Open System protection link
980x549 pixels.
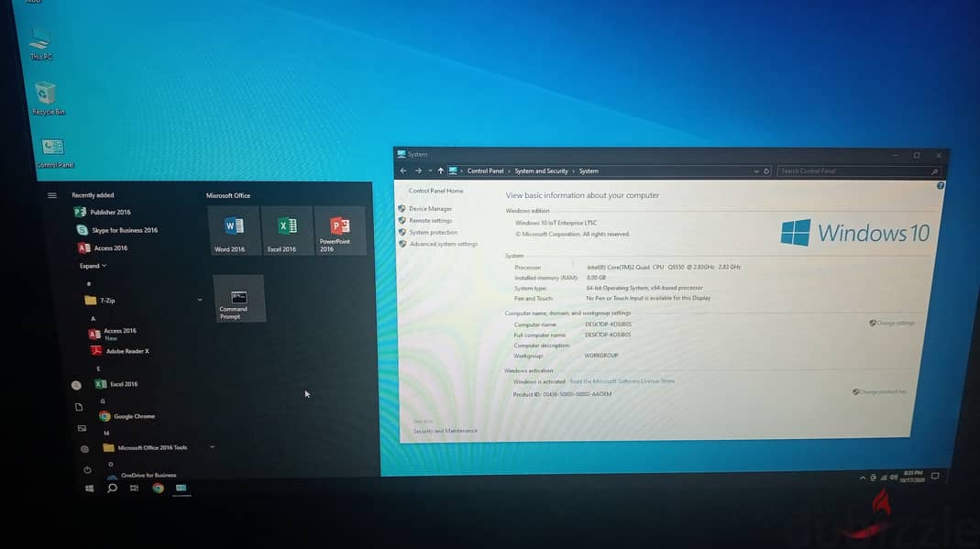click(x=433, y=233)
